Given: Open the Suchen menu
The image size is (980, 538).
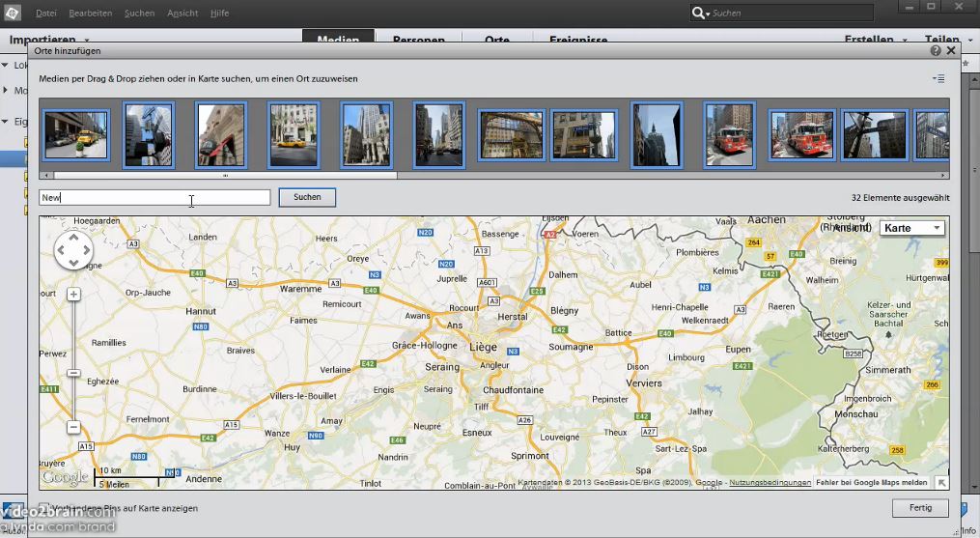Looking at the screenshot, I should tap(139, 14).
